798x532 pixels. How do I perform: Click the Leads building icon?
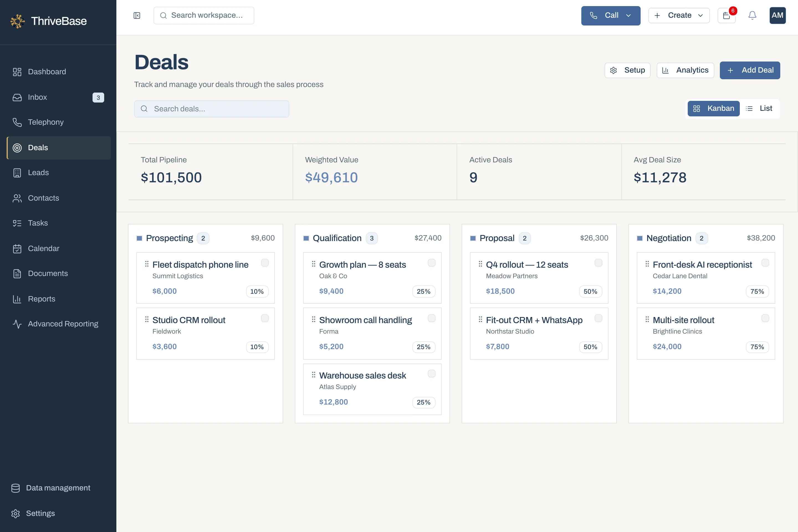tap(17, 173)
